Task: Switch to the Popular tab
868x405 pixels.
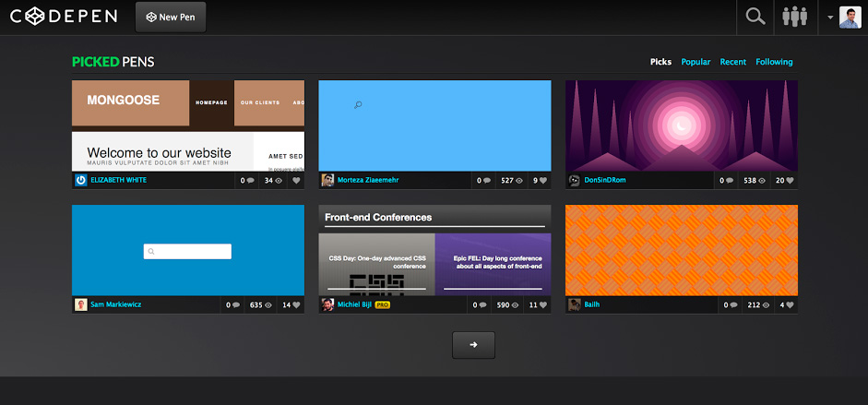Action: pos(696,62)
